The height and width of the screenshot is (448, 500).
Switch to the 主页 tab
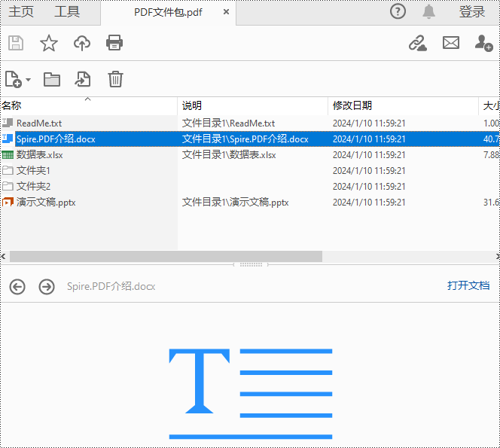(x=21, y=12)
